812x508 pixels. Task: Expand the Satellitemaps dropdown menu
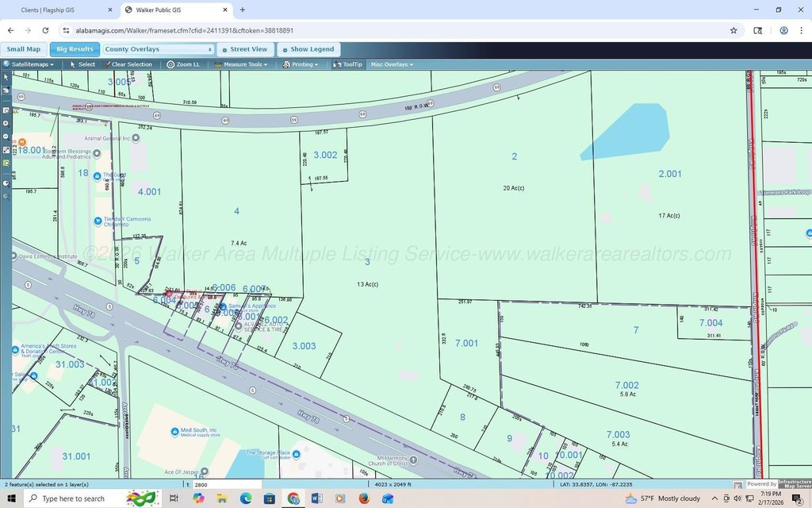[x=29, y=64]
